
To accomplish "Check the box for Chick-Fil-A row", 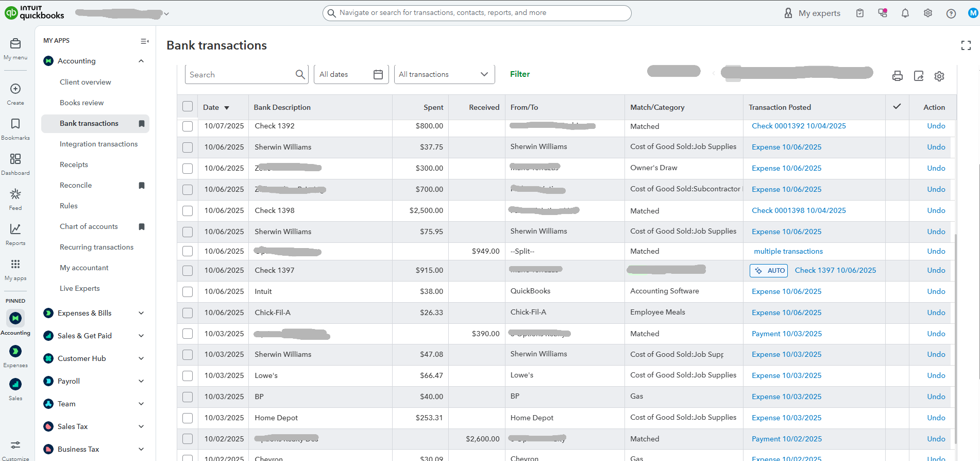I will tap(188, 313).
